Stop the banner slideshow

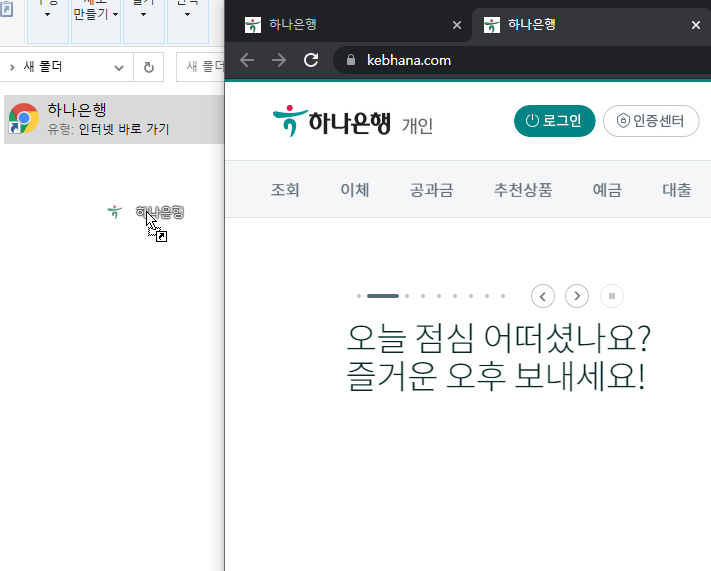coord(612,296)
